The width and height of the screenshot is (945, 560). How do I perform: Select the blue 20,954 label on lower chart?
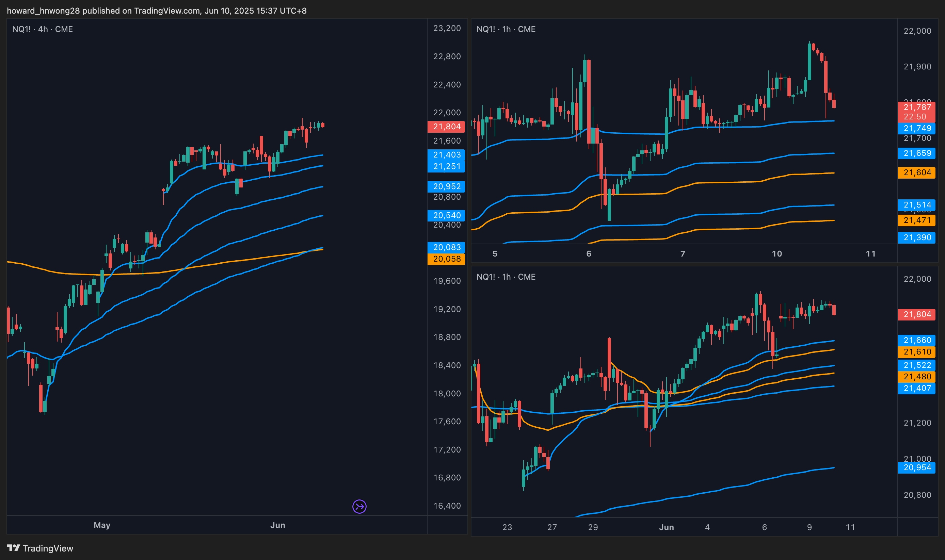917,467
